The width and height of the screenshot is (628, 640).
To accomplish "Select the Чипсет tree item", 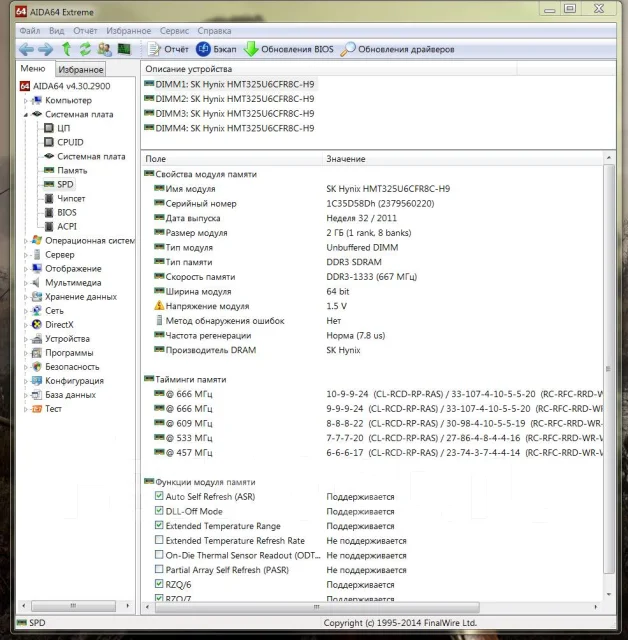I will point(71,198).
